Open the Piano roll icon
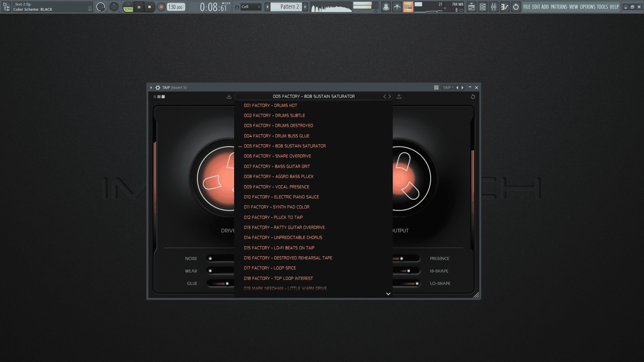 click(x=504, y=7)
